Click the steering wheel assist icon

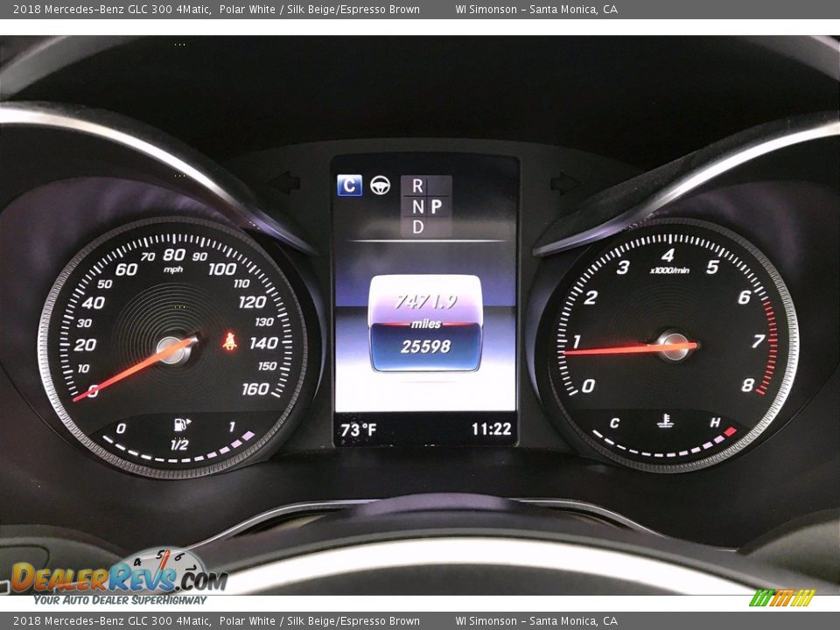pos(380,185)
